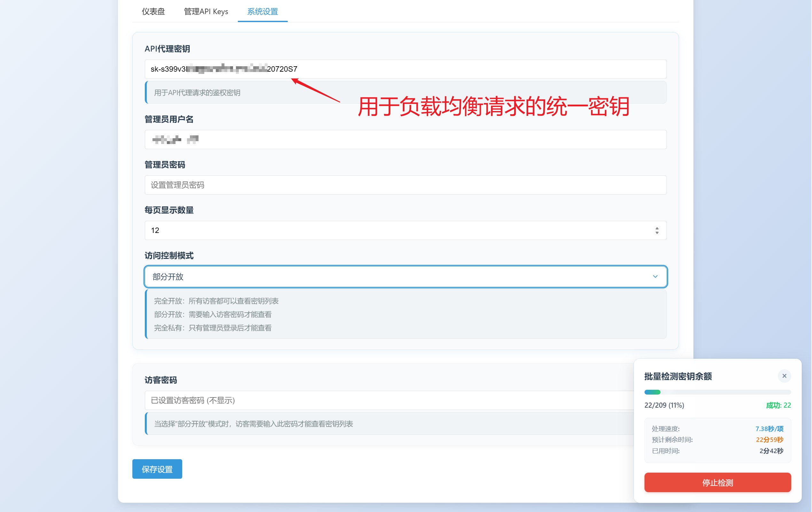Click the chevron arrow on 访问控制模式 select
Image resolution: width=812 pixels, height=512 pixels.
[x=655, y=276]
